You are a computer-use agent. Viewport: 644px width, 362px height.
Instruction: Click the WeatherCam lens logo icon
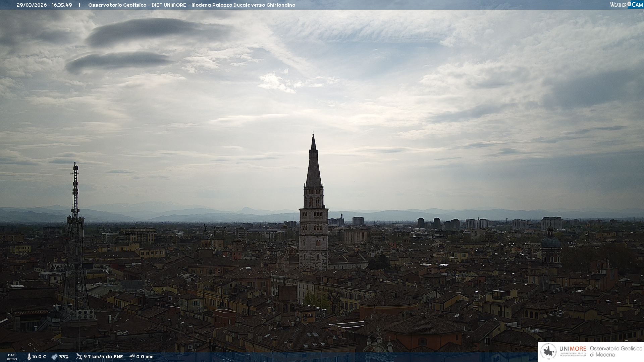(x=629, y=4)
